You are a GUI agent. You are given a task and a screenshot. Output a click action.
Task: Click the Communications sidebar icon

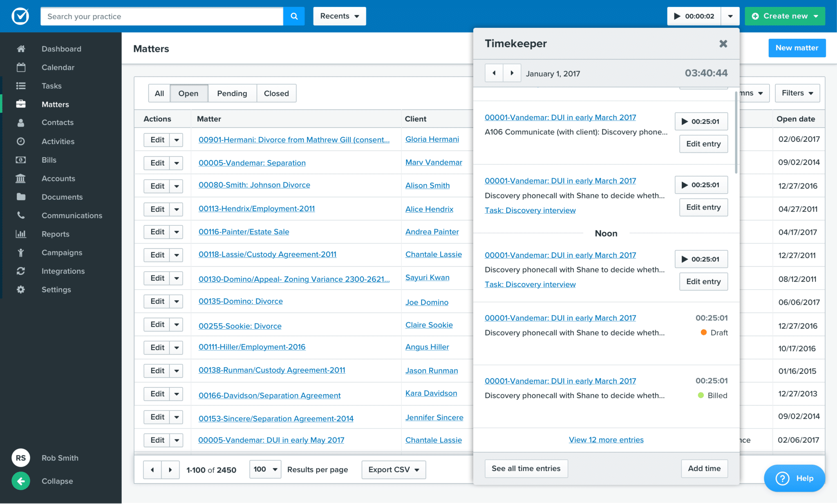(20, 215)
